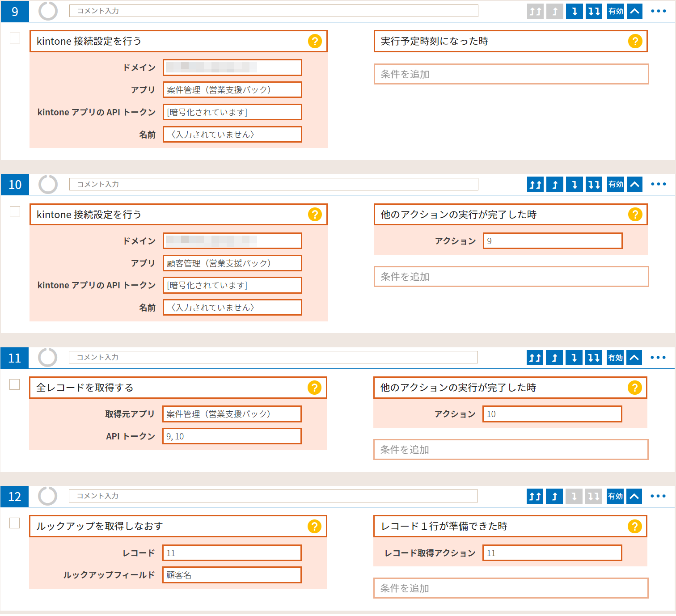The image size is (676, 616).
Task: Focus the コメント入力 box of row 10
Action: pyautogui.click(x=274, y=184)
